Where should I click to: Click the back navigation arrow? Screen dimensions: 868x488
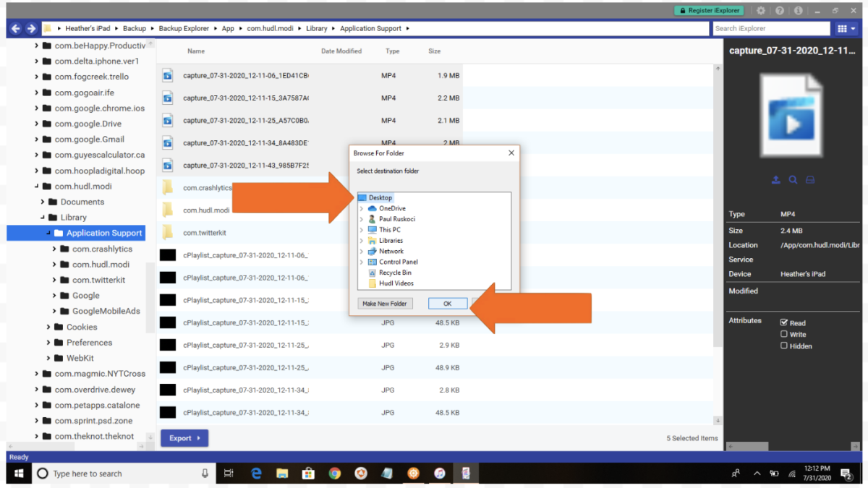(x=14, y=28)
